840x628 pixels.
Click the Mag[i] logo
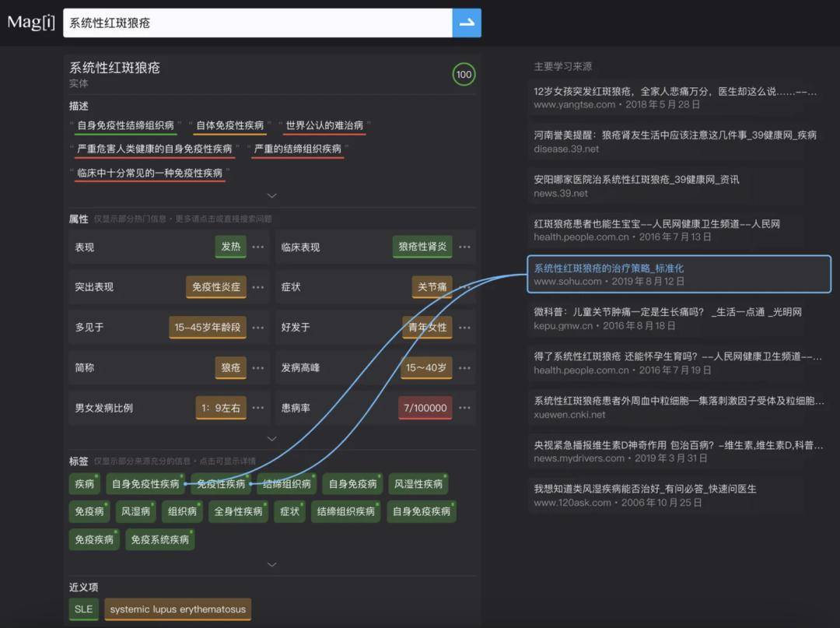(x=31, y=22)
